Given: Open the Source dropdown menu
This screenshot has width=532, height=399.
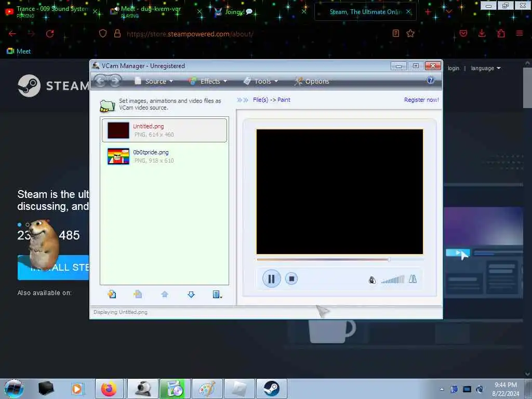Looking at the screenshot, I should coord(154,82).
